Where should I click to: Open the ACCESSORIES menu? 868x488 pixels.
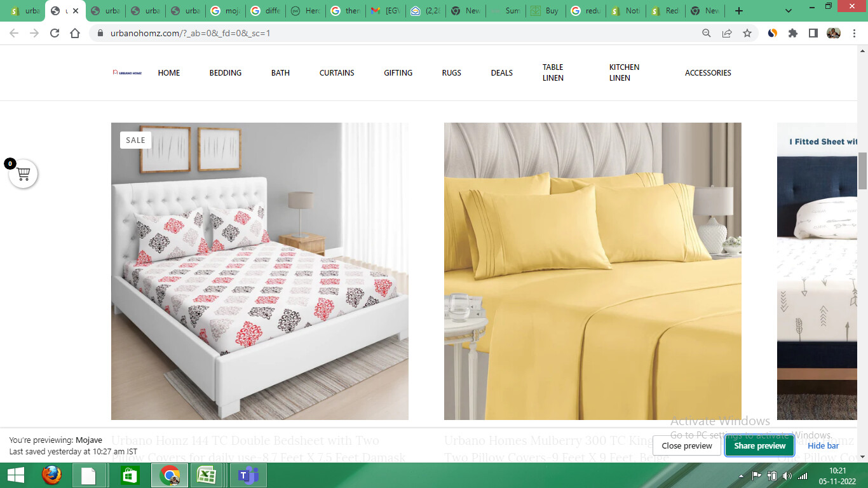coord(708,73)
